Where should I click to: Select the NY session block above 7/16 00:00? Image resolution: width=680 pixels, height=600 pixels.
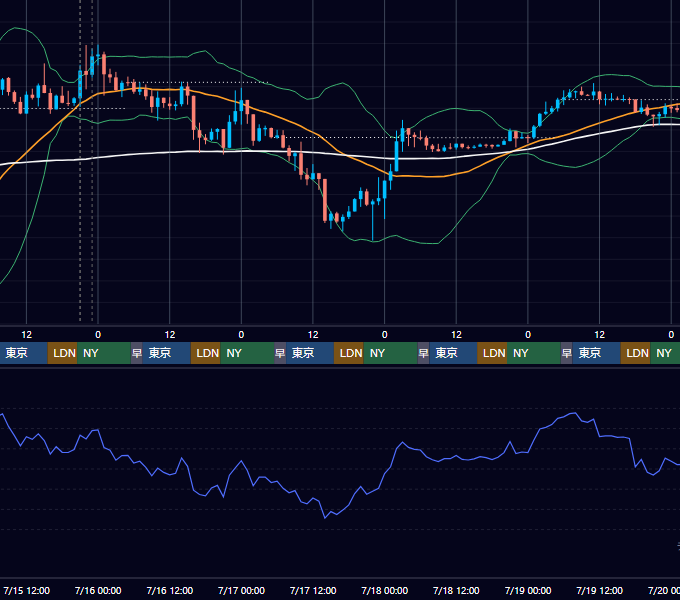coord(104,353)
